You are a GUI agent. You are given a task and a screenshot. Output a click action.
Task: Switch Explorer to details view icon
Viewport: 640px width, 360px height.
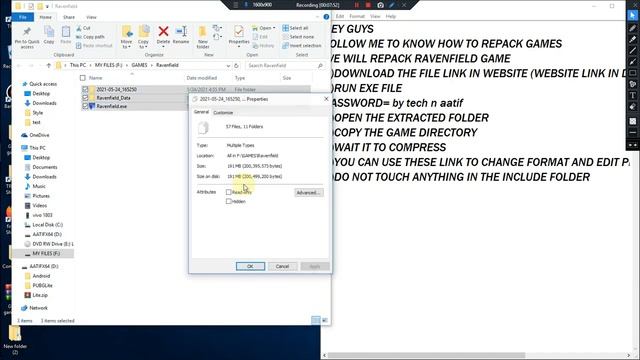coord(316,320)
